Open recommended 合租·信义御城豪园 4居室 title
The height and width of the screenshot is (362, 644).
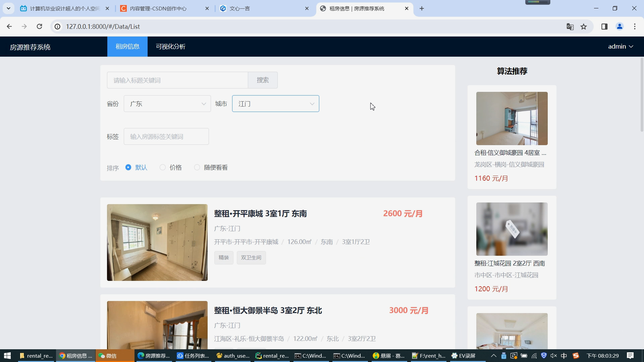pos(510,153)
